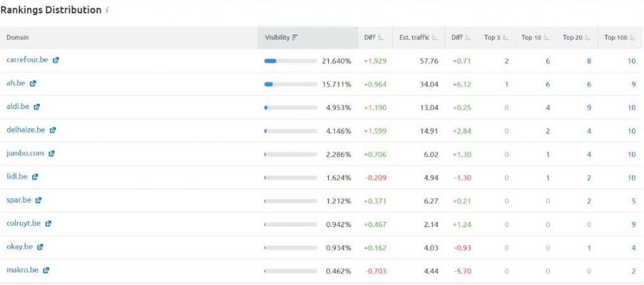Open delhaize.be external link icon
Screen dimensions: 644x285
pyautogui.click(x=53, y=130)
